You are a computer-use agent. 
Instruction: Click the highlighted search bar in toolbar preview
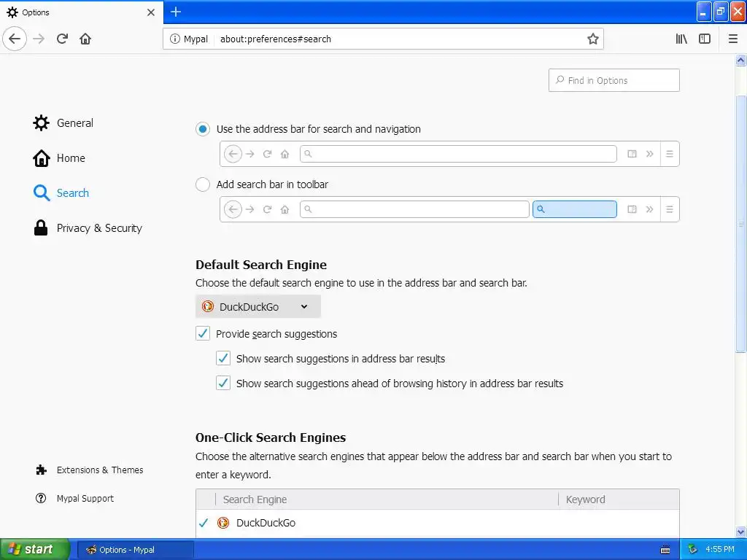[x=575, y=209]
